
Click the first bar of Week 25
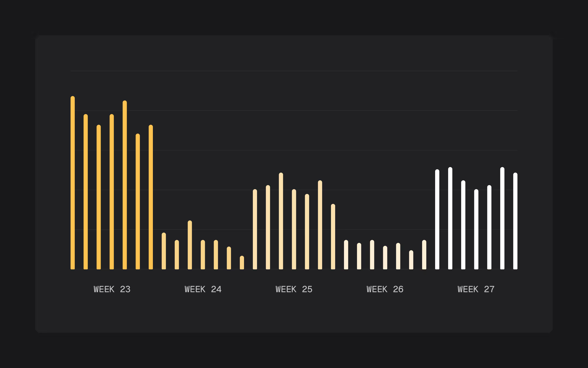point(255,229)
